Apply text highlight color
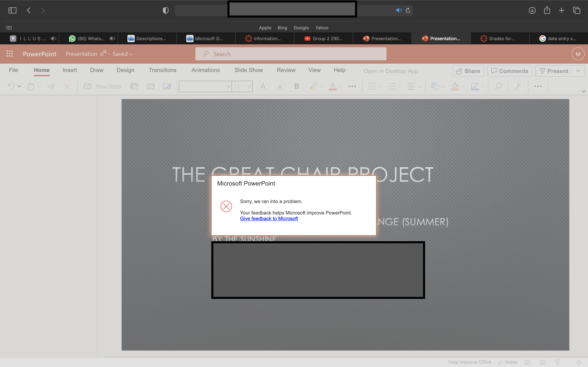 point(313,86)
